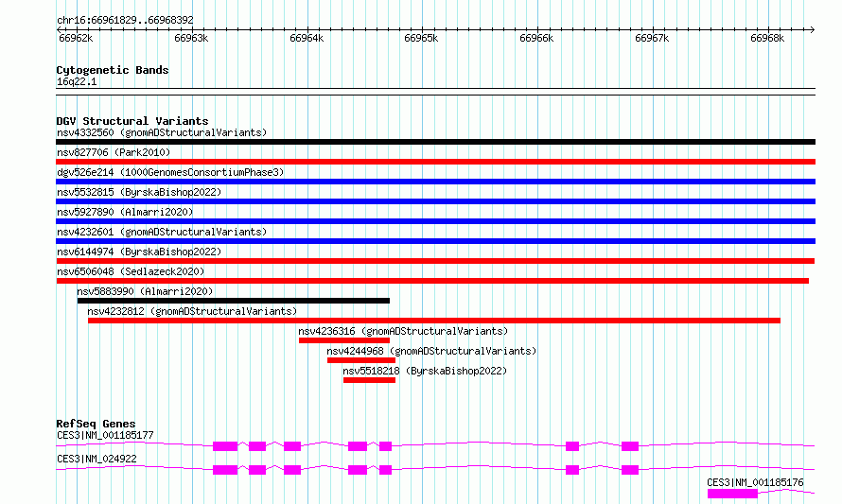Select nsv5518218 (ByrskaBishop2022) label

(x=425, y=371)
